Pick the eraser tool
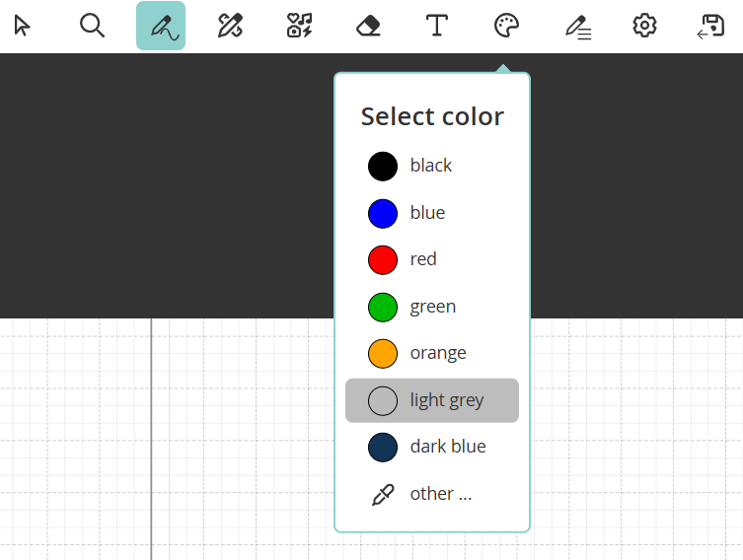Screen dimensions: 743x560 pyautogui.click(x=368, y=26)
